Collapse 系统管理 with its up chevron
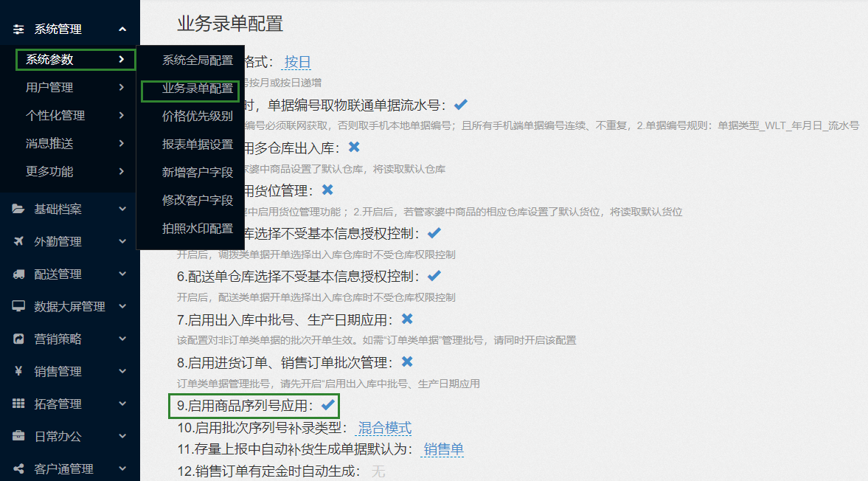The width and height of the screenshot is (868, 481). point(122,30)
